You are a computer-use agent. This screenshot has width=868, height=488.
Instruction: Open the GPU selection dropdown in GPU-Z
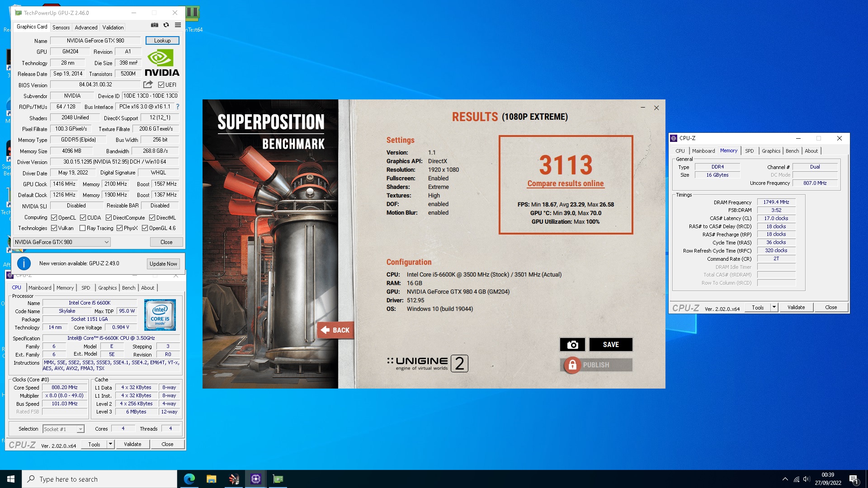61,242
